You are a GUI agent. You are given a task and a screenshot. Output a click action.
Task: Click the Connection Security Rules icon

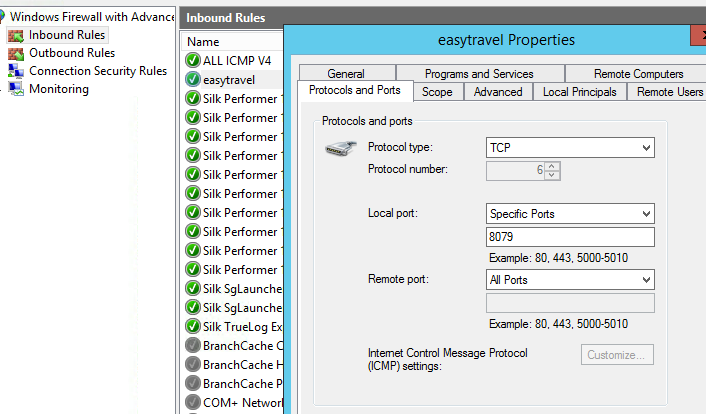(16, 71)
